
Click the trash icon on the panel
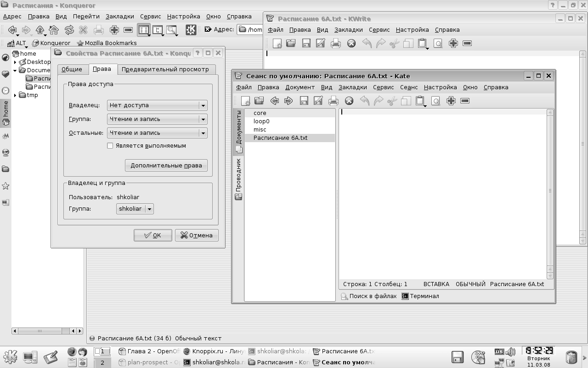click(571, 357)
